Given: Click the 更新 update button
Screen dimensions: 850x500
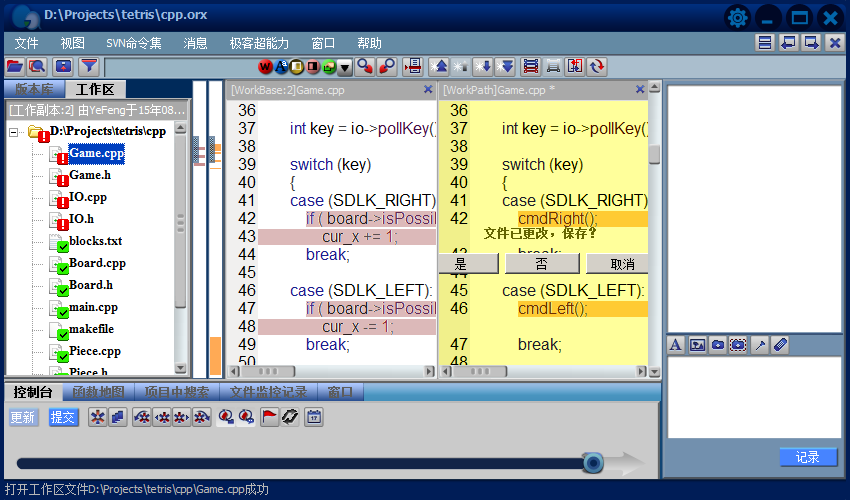Looking at the screenshot, I should (23, 417).
